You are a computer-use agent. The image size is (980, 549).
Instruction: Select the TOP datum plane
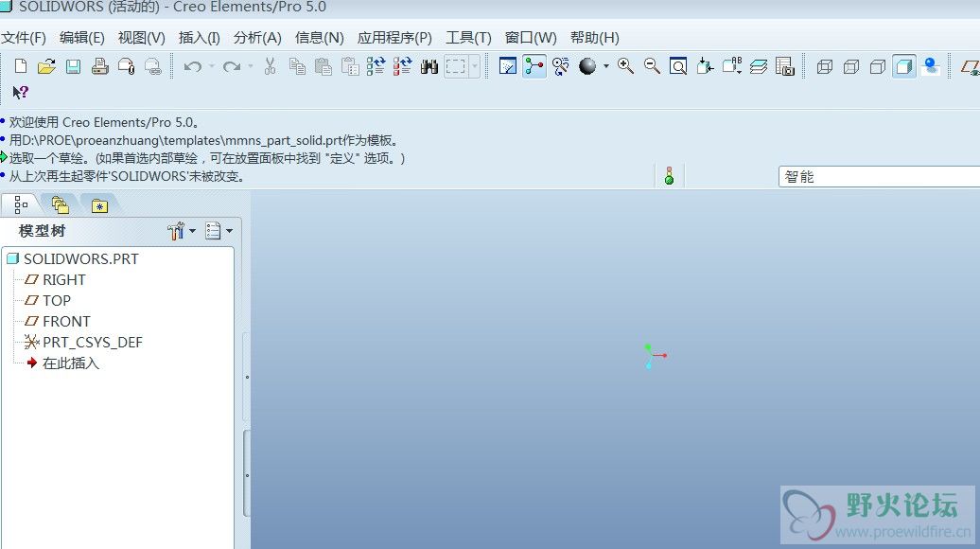point(47,301)
